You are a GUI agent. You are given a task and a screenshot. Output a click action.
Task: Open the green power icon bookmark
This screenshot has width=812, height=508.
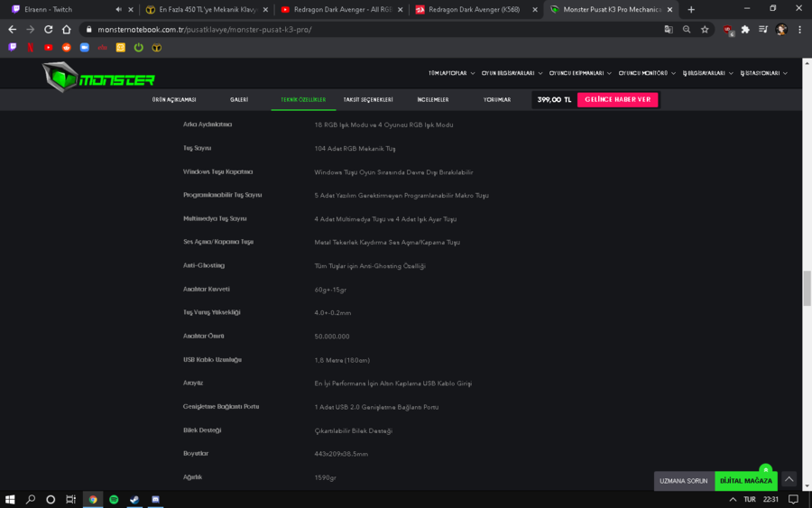click(x=138, y=47)
